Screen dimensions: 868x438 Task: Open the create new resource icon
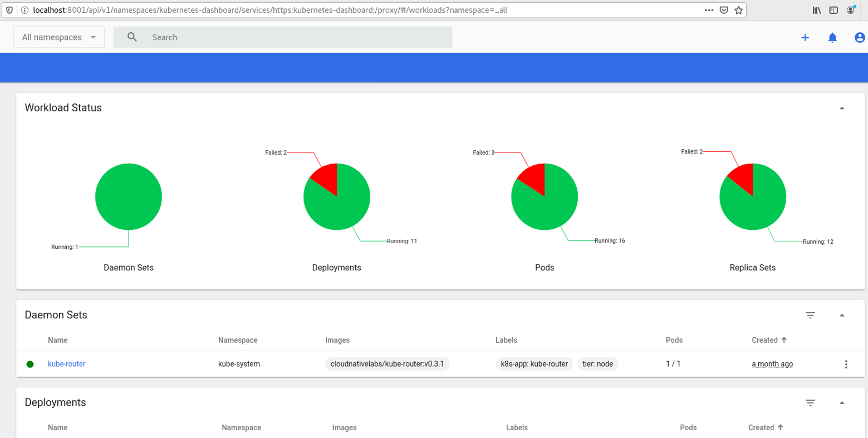(x=805, y=37)
